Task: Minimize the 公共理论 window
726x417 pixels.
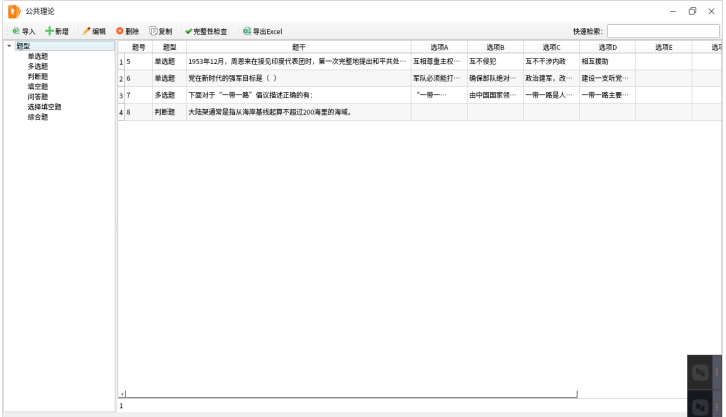Action: click(673, 12)
